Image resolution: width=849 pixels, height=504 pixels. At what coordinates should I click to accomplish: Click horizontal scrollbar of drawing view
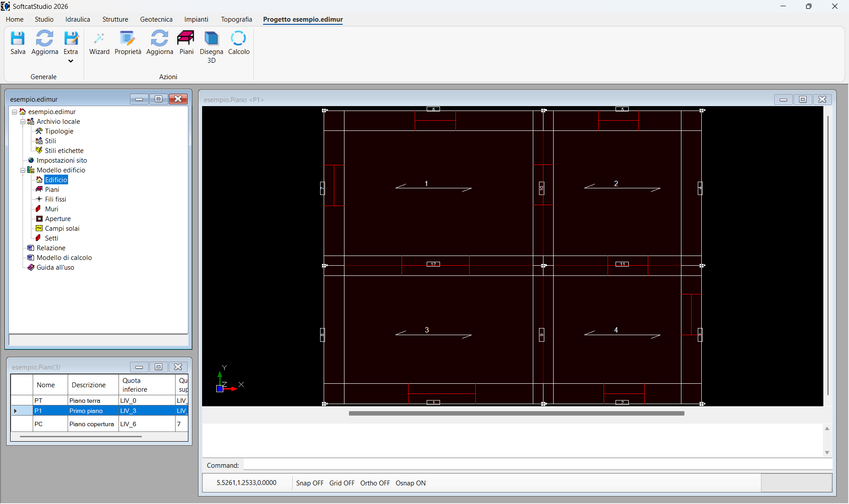[516, 413]
